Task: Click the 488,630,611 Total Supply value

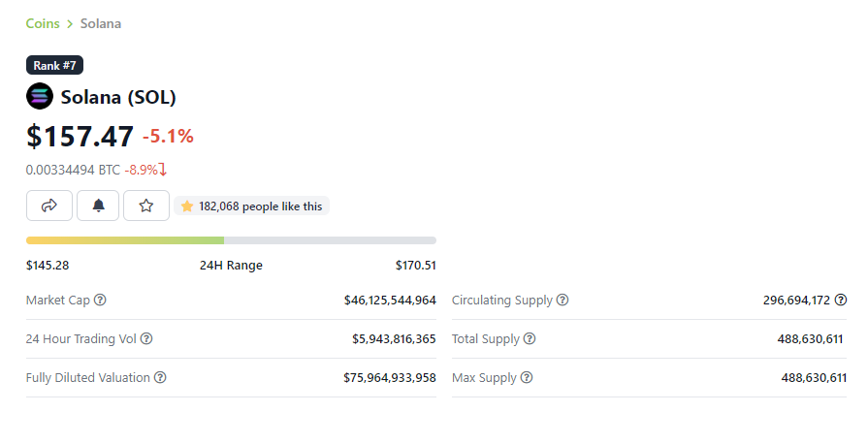Action: (810, 338)
